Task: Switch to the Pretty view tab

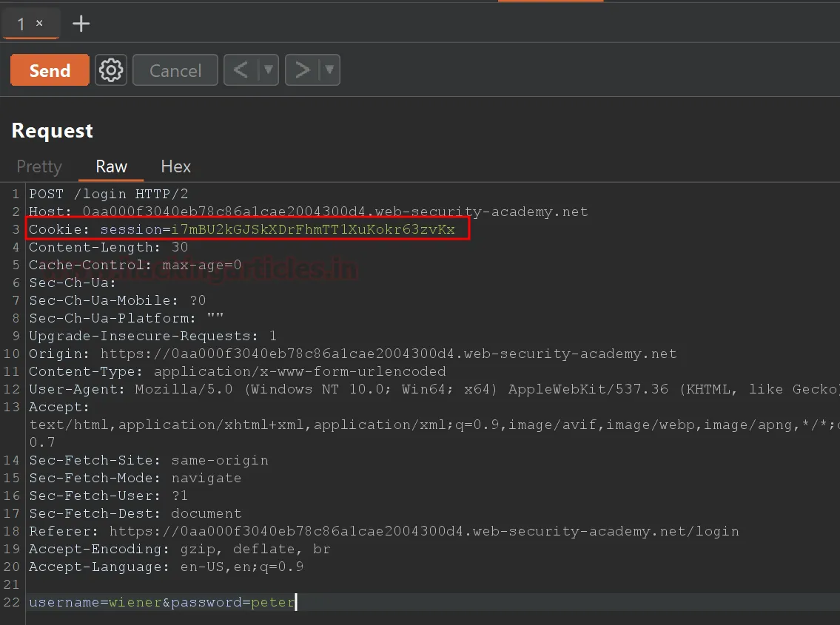Action: [39, 166]
